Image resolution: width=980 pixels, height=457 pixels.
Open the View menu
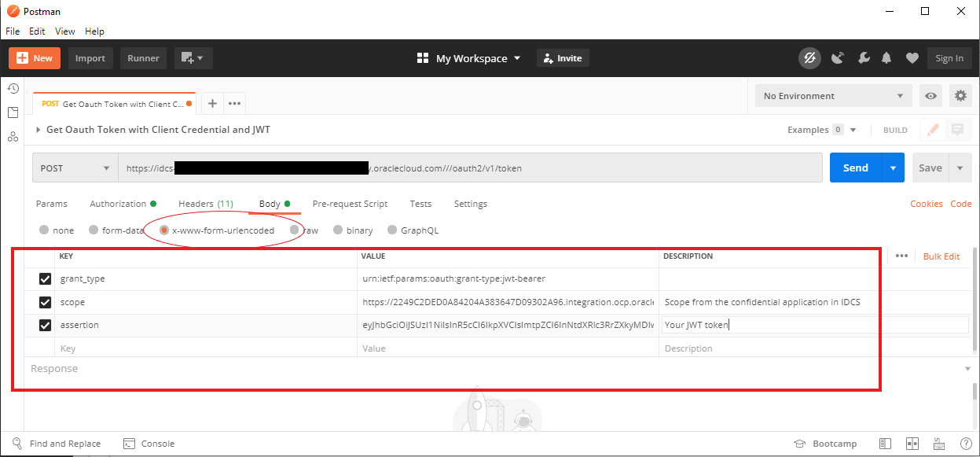[65, 31]
